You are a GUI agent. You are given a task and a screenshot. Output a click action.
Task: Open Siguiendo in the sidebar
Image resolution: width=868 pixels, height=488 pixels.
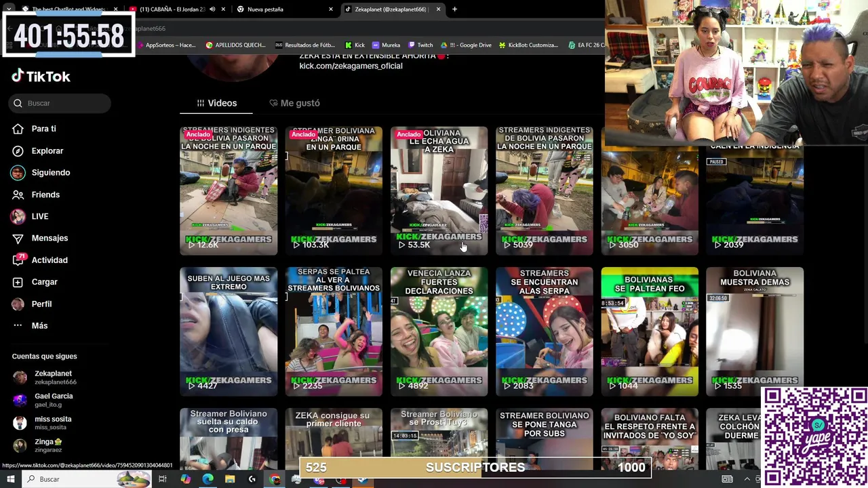(x=51, y=172)
